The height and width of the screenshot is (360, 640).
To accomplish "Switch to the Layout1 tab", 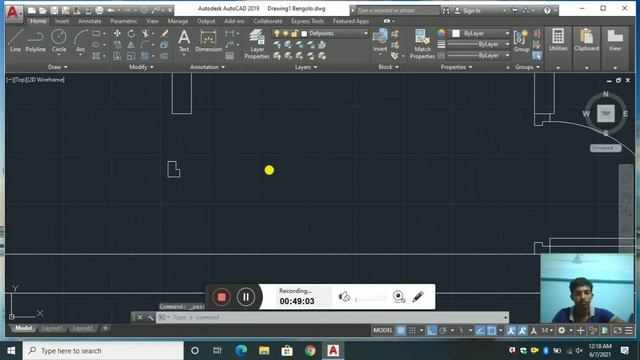I will pos(52,328).
